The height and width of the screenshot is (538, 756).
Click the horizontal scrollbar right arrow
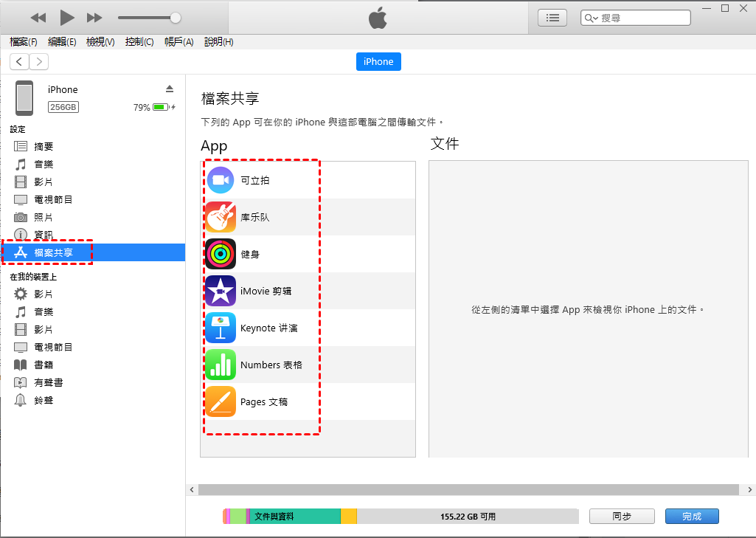coord(750,489)
